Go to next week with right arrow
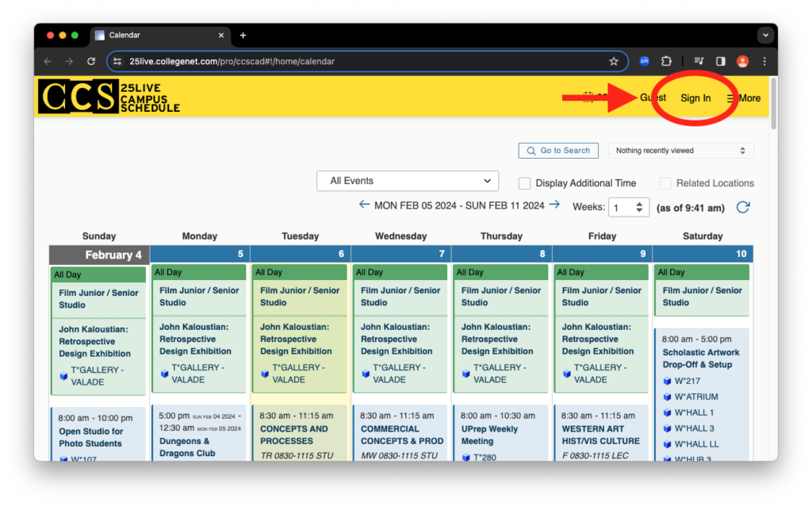This screenshot has width=812, height=506. click(x=554, y=205)
